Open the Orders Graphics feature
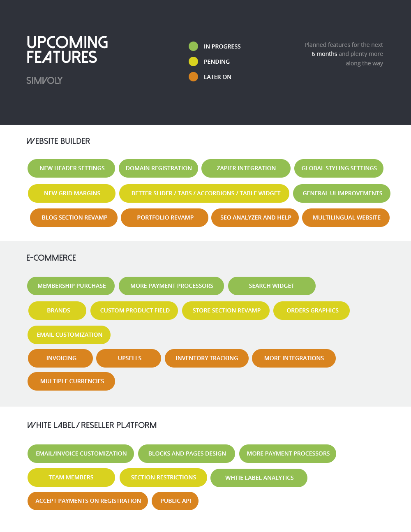 (312, 310)
